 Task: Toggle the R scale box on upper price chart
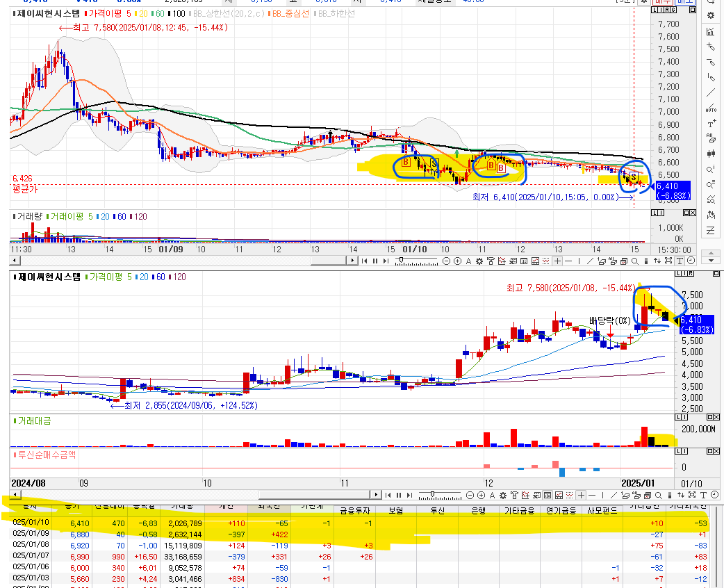667,10
